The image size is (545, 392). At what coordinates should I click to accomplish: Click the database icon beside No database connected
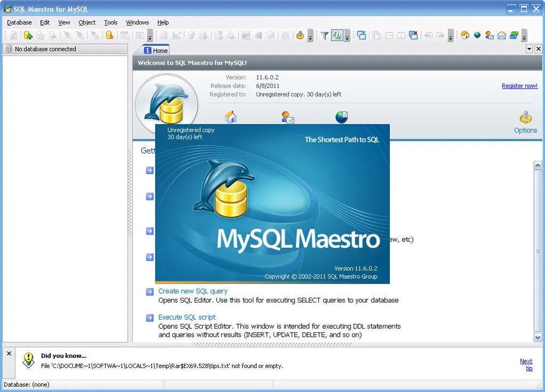pyautogui.click(x=9, y=49)
